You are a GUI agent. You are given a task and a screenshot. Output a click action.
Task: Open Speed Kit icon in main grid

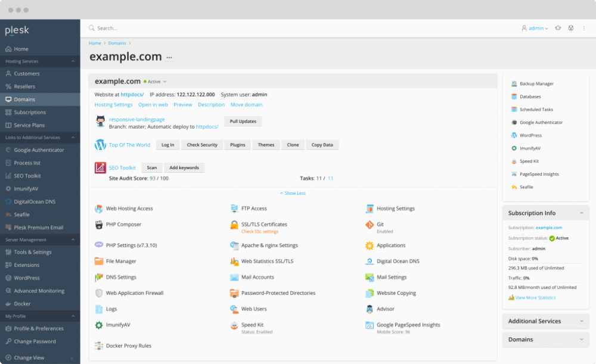click(234, 325)
